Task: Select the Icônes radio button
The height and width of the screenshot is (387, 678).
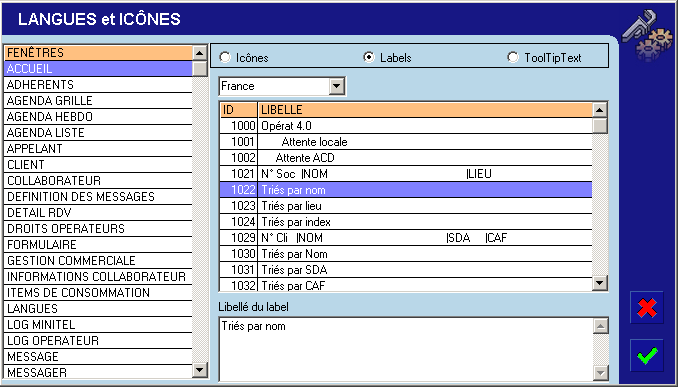Action: tap(225, 58)
